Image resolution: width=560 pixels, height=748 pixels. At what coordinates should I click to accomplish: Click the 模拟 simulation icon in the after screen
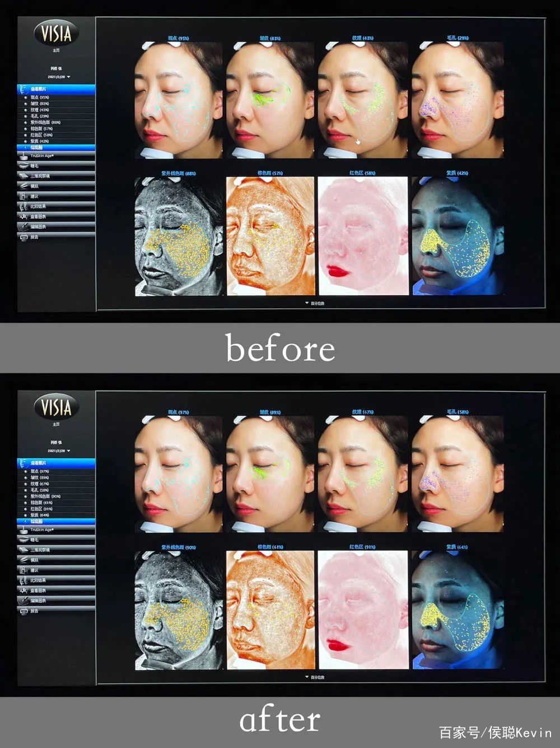pyautogui.click(x=24, y=560)
